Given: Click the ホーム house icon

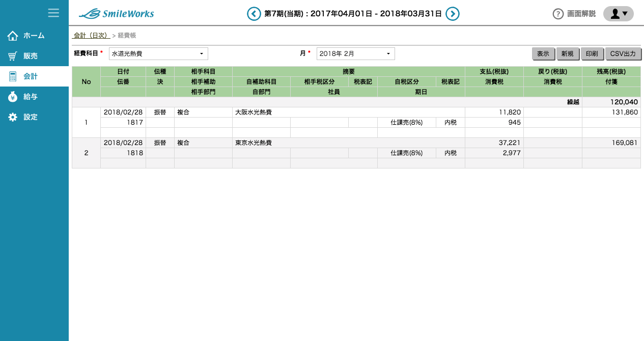Looking at the screenshot, I should [13, 36].
